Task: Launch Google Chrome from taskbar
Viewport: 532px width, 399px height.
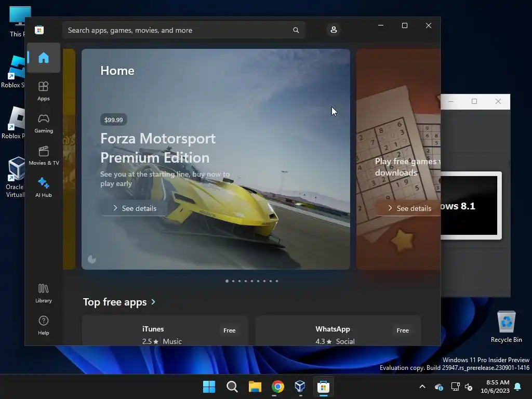Action: click(x=278, y=387)
